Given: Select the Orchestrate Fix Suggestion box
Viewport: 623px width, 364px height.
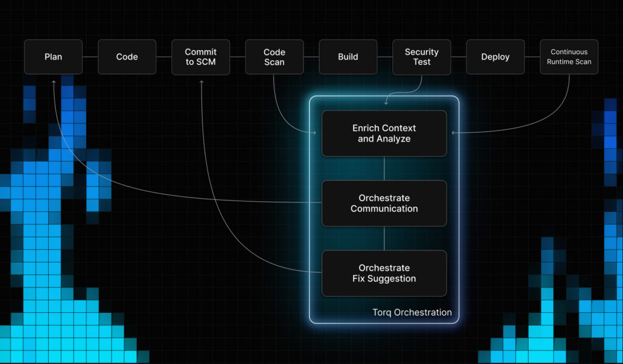Looking at the screenshot, I should (x=385, y=273).
